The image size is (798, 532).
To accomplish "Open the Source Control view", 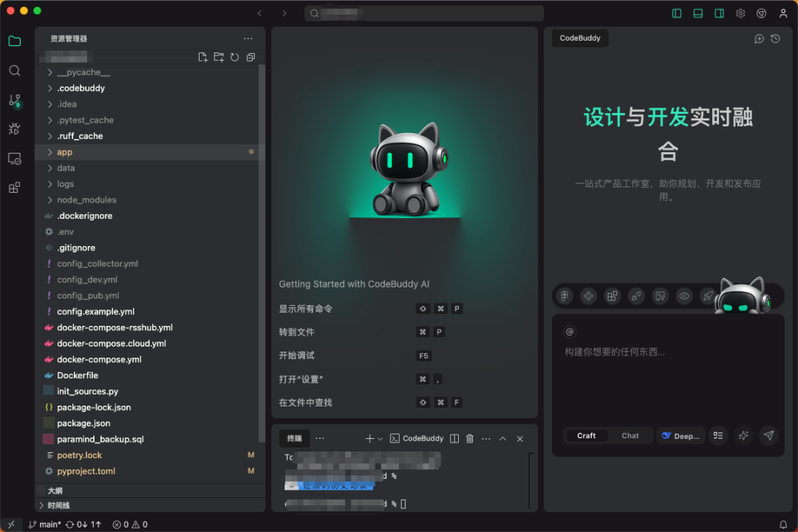I will click(15, 100).
